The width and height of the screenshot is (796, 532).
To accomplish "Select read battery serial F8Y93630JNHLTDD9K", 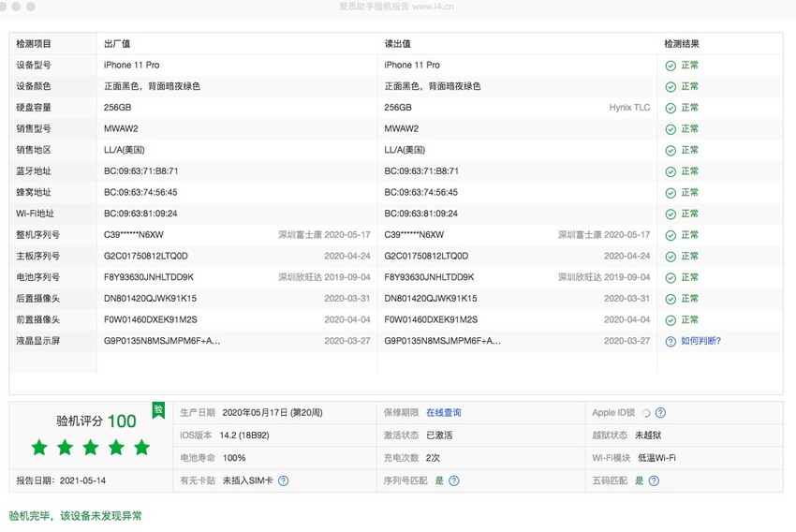I will tap(429, 277).
